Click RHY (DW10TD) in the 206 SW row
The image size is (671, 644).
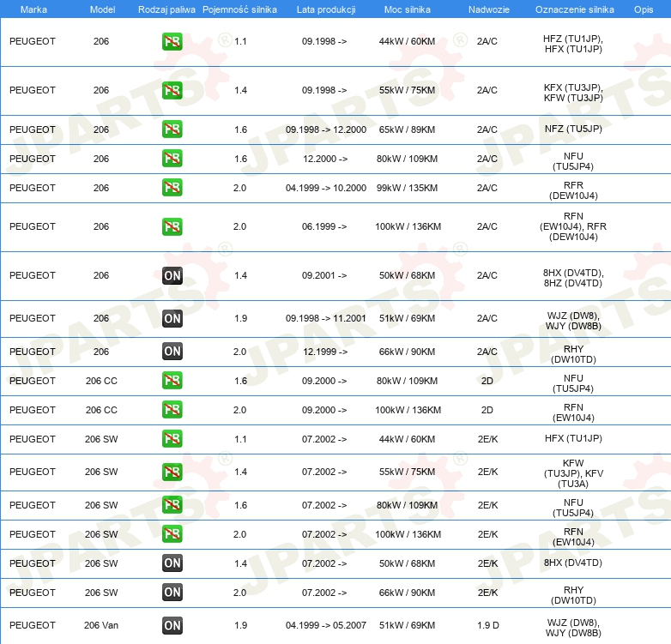pyautogui.click(x=573, y=595)
